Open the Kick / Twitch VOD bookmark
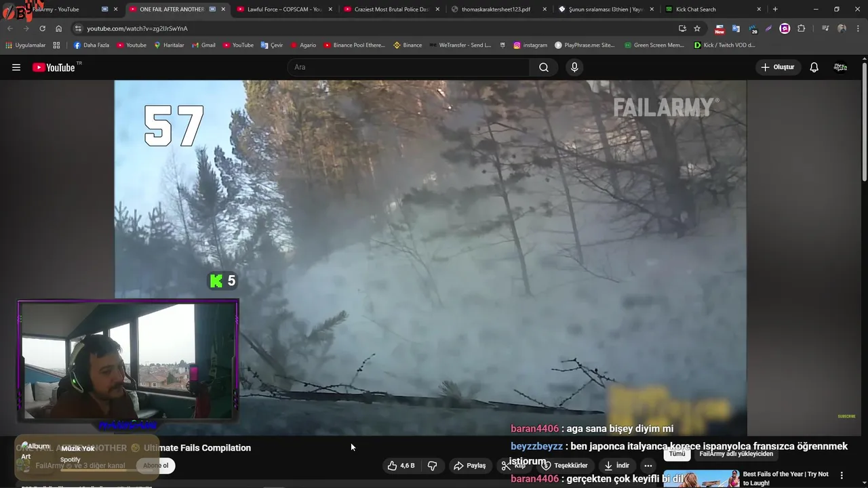The image size is (868, 488). (x=724, y=45)
